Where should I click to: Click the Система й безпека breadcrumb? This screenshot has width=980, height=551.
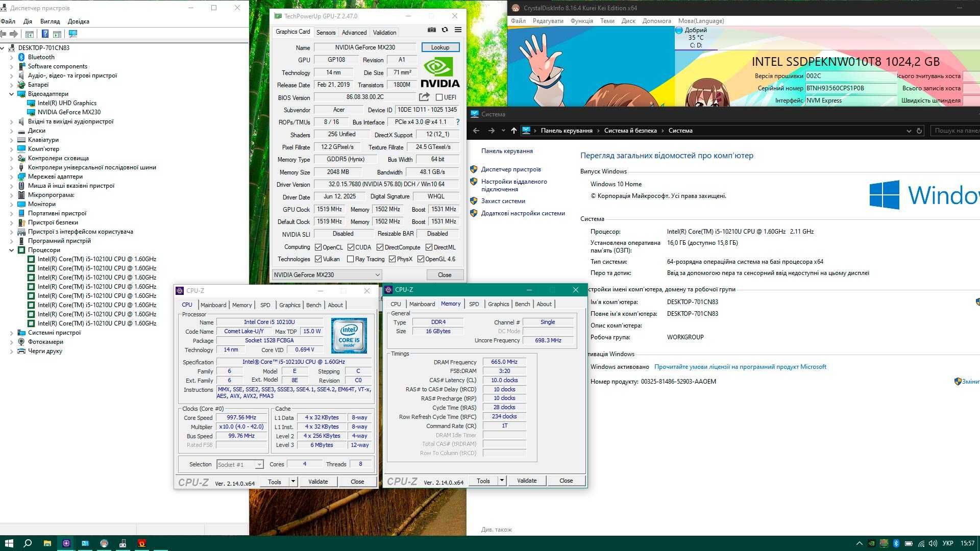[x=630, y=131]
